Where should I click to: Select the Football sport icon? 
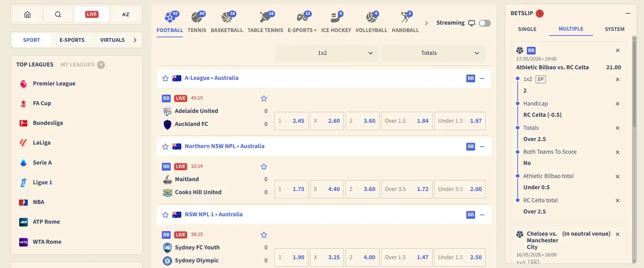[x=170, y=17]
